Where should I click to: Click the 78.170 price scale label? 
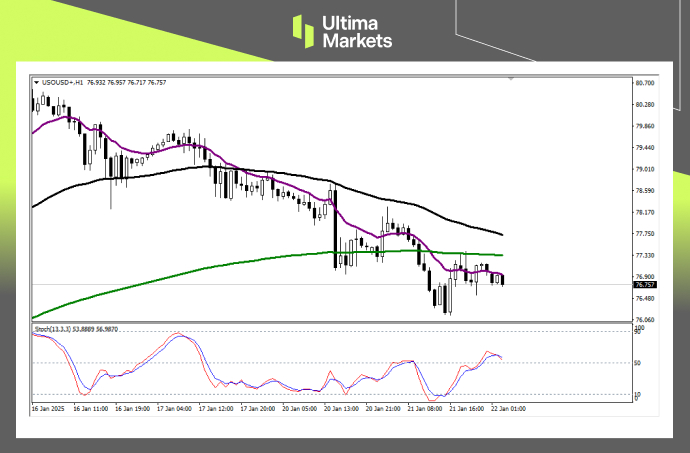[x=645, y=212]
